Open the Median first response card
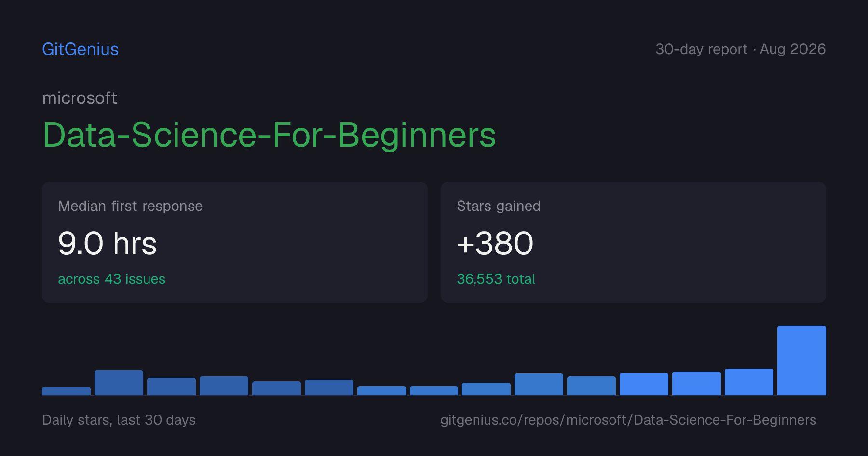The image size is (868, 456). point(235,242)
